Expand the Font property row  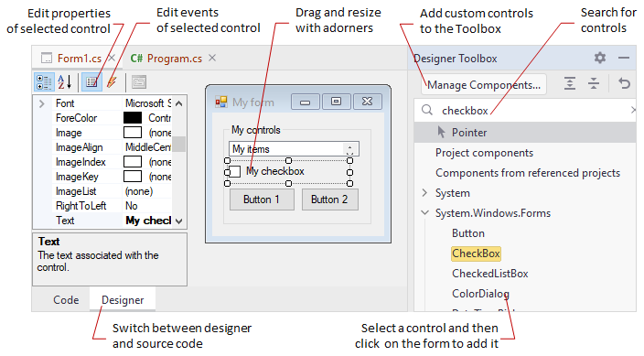click(x=41, y=103)
